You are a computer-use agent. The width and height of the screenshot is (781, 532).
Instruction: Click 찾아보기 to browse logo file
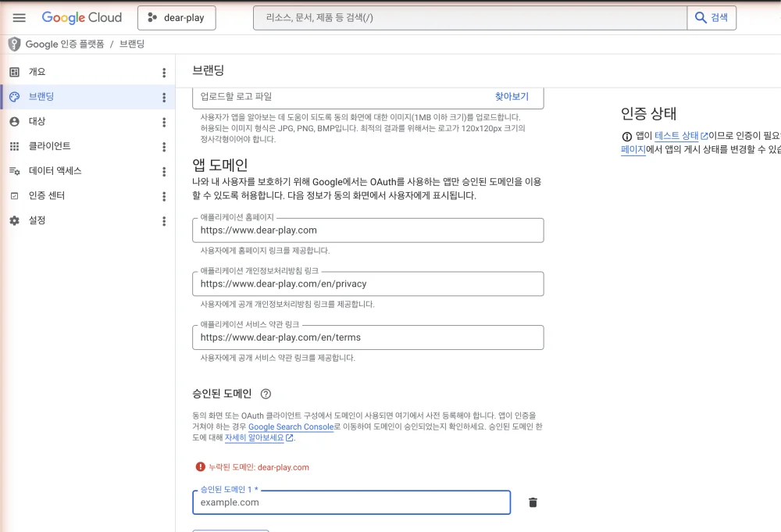click(512, 96)
